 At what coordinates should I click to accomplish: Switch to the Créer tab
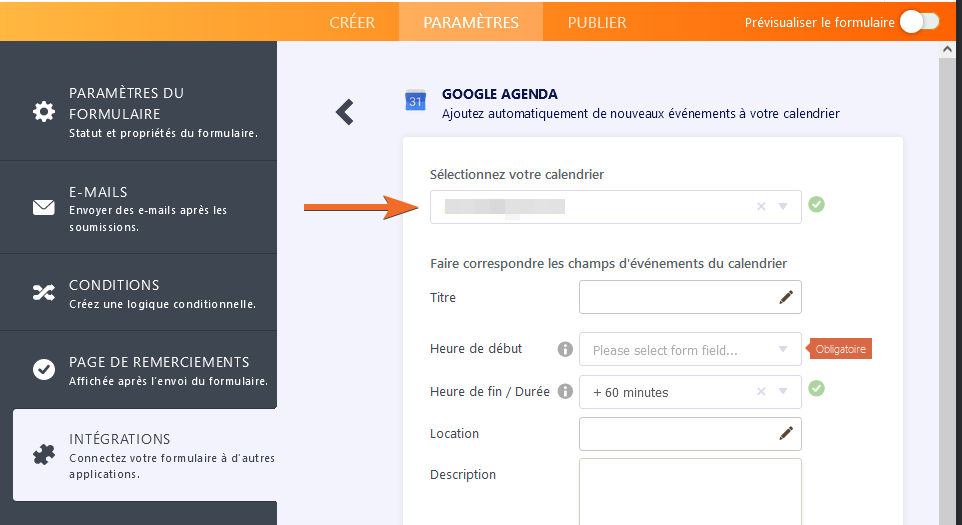pyautogui.click(x=352, y=22)
